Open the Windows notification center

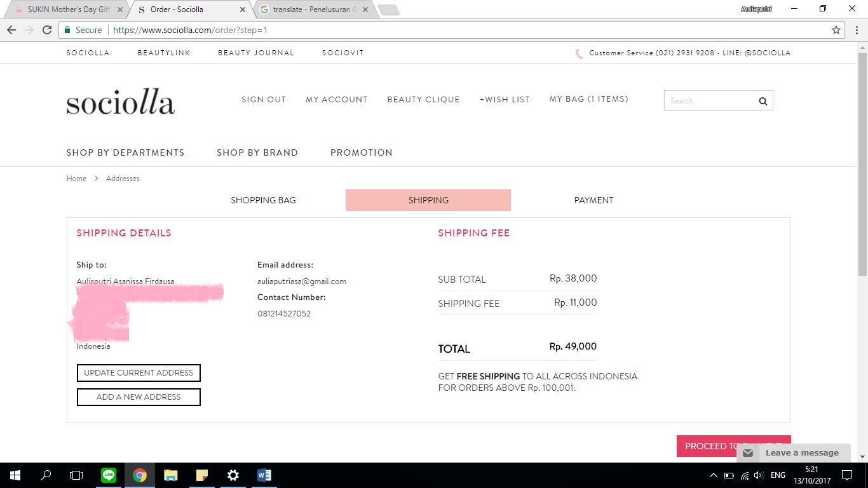coord(846,475)
